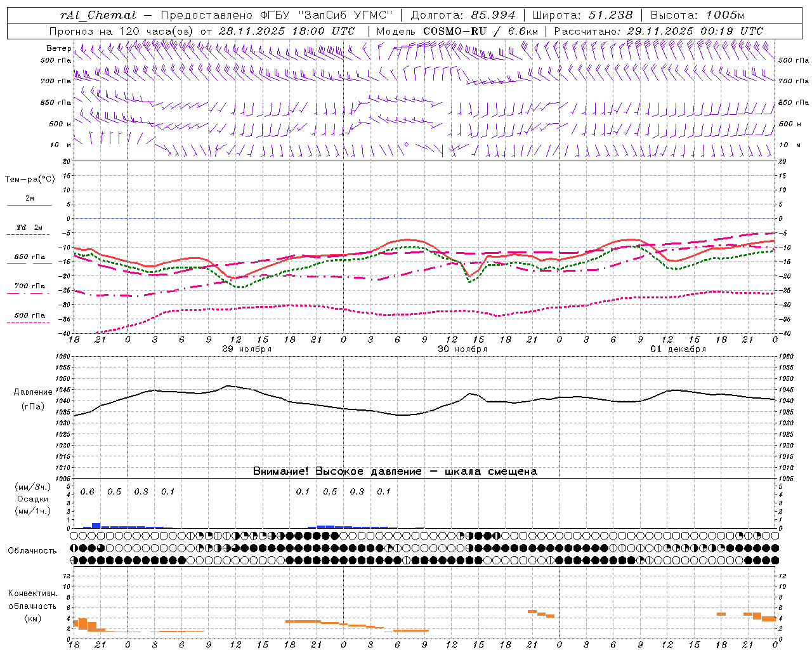Click the 30 ноября date label
This screenshot has height=650, width=812.
click(x=462, y=349)
